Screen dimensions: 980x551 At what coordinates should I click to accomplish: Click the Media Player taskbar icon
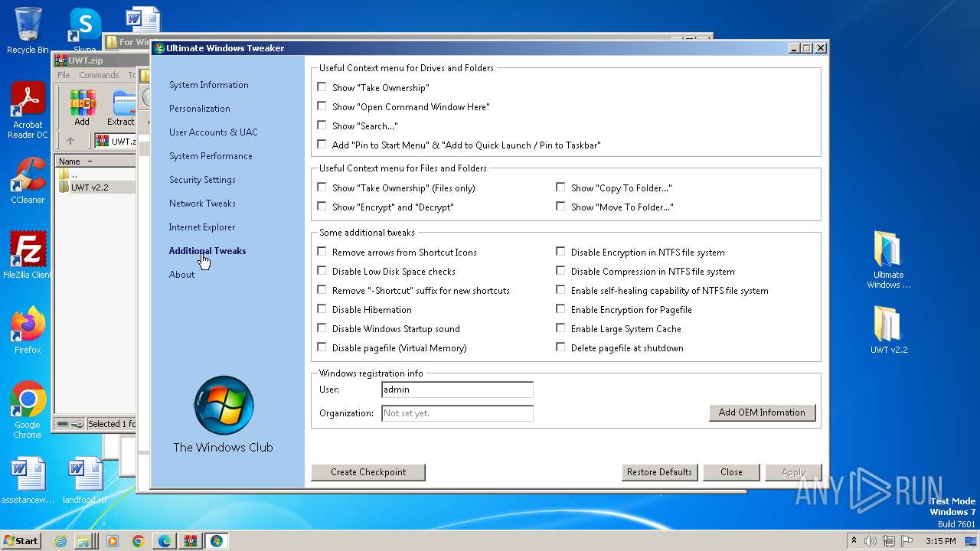113,541
